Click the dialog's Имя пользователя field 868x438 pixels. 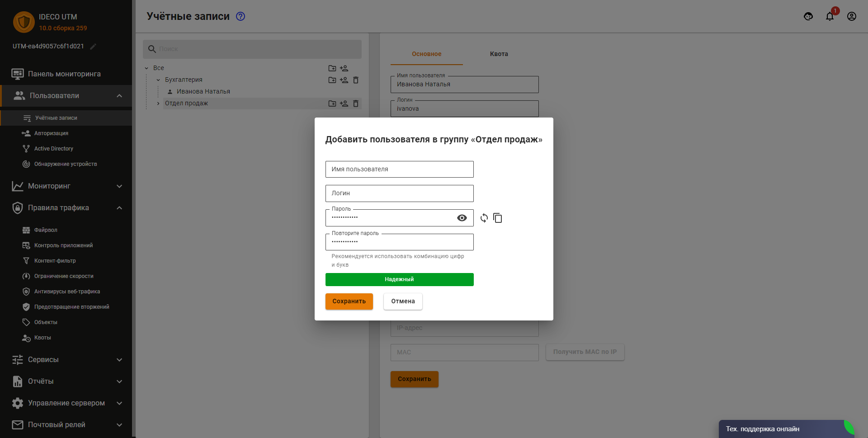(x=400, y=169)
